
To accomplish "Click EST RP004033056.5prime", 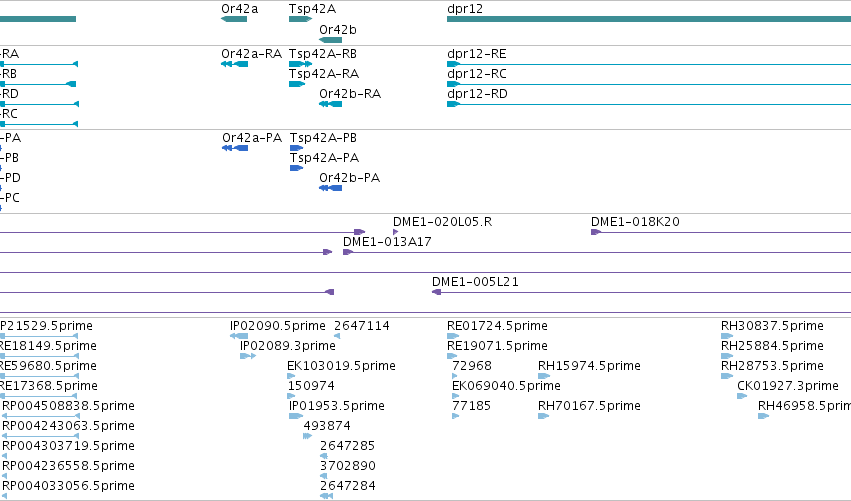I will click(x=5, y=496).
